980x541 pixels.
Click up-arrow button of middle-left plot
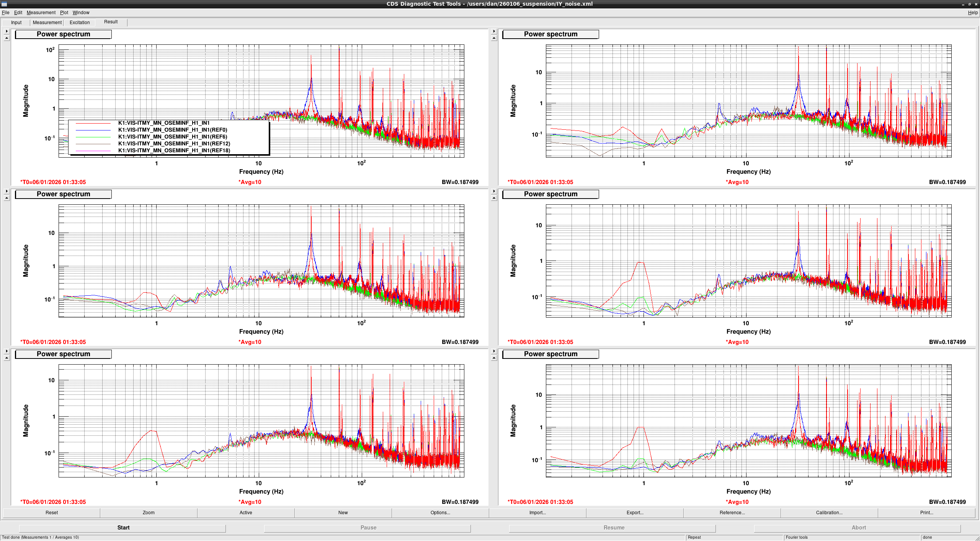7,198
